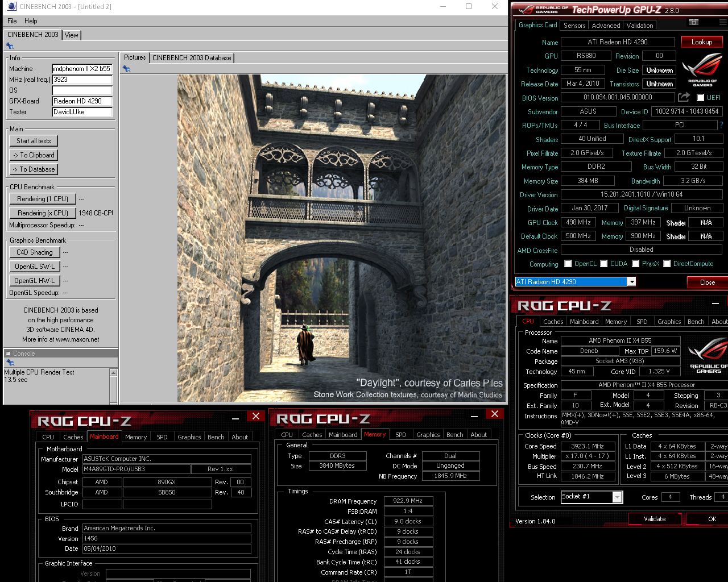Viewport: 728px width, 582px height.
Task: Click the pin icon under CINEBENCH 2003 tab
Action: [10, 46]
